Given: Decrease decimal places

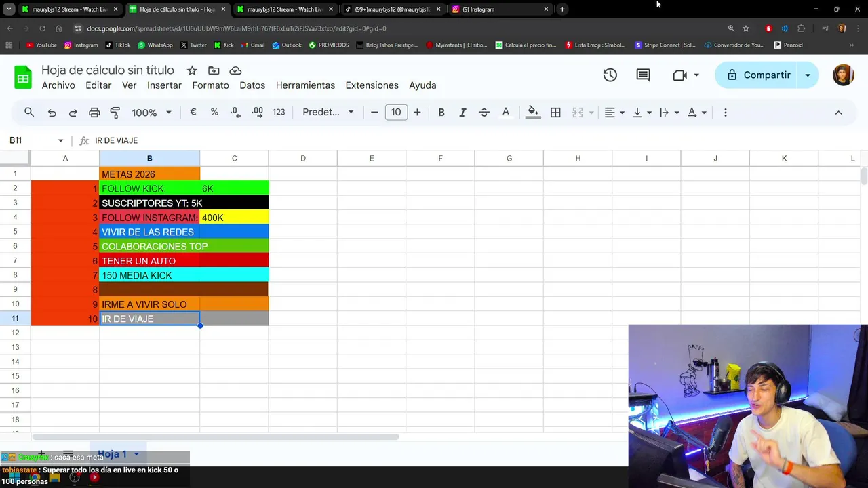Looking at the screenshot, I should (x=235, y=113).
